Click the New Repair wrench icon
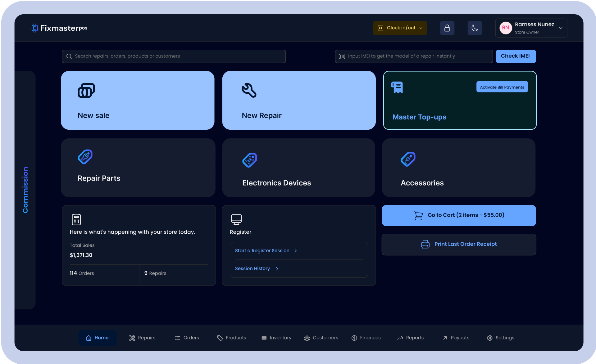This screenshot has width=596, height=364. [249, 90]
